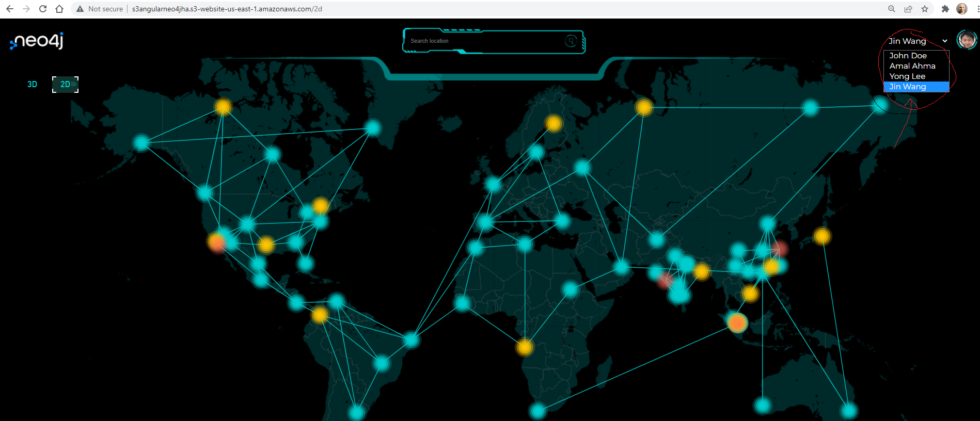
Task: Bookmark this page with the star icon
Action: tap(925, 9)
